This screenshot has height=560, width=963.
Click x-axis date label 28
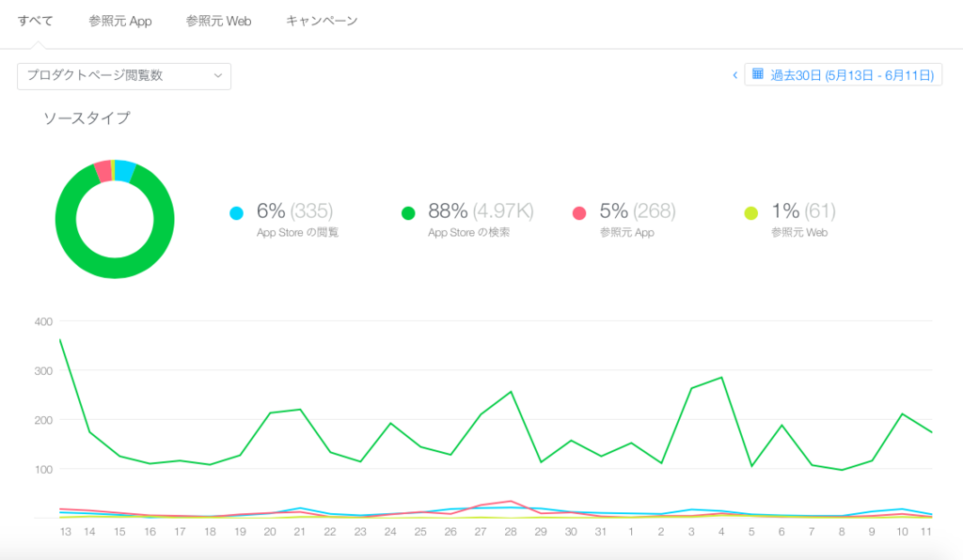[x=511, y=532]
